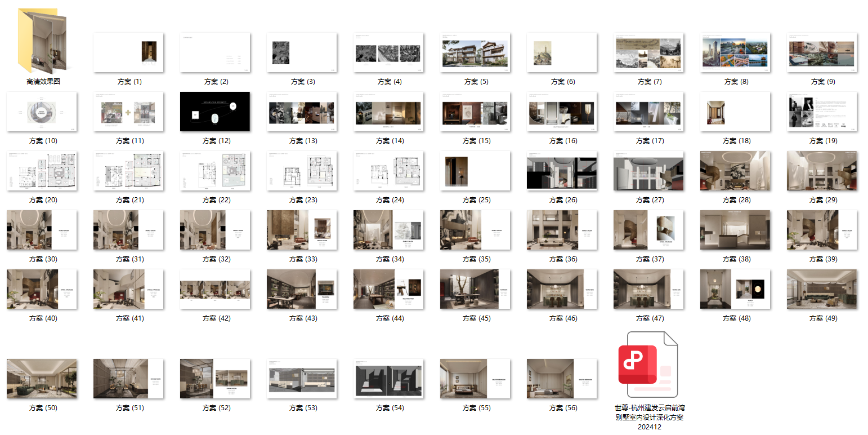868x435 pixels.
Task: Select the 方案 (45) tea room thumbnail
Action: [475, 289]
